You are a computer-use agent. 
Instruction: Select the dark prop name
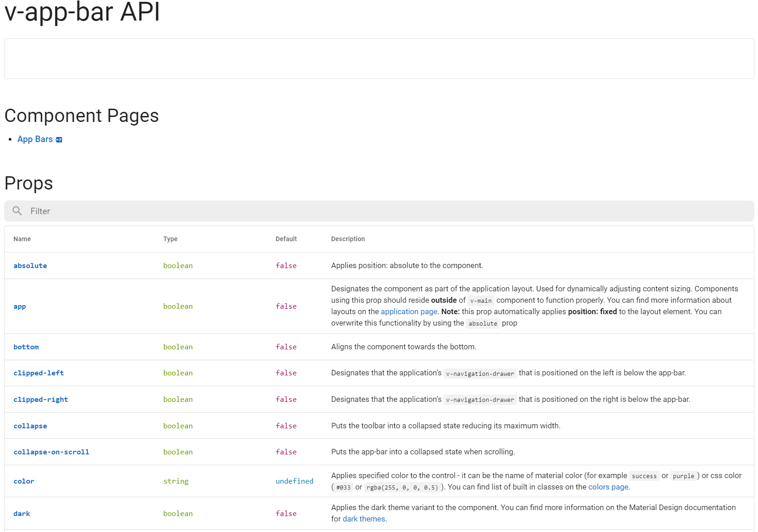click(21, 514)
